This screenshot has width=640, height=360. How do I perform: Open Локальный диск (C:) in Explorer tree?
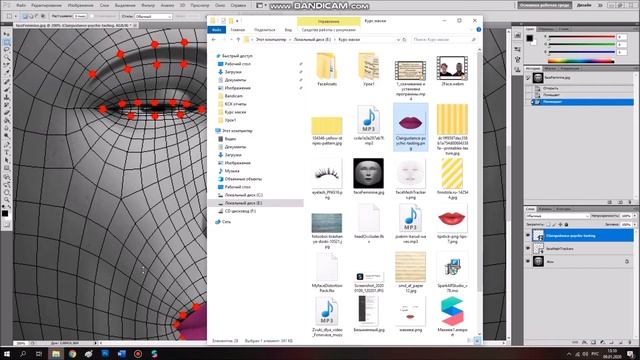coord(244,195)
